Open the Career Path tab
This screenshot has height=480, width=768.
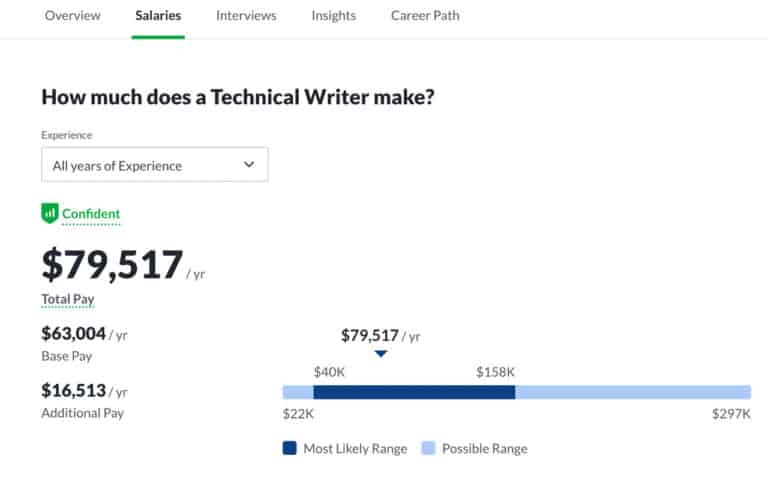tap(425, 16)
